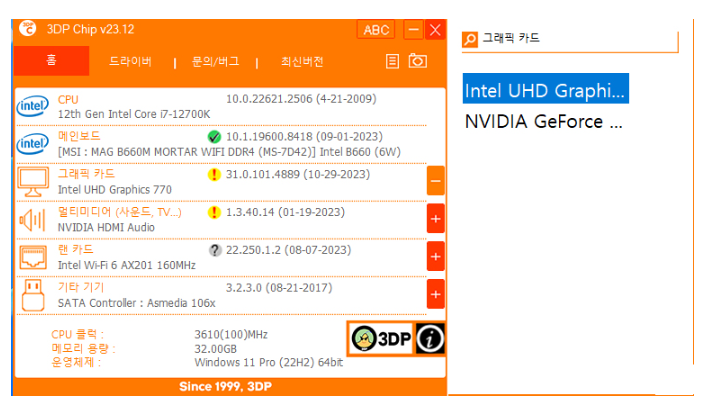
Task: Click driver version 31.0.101.4889 (10-29-2023)
Action: [298, 175]
